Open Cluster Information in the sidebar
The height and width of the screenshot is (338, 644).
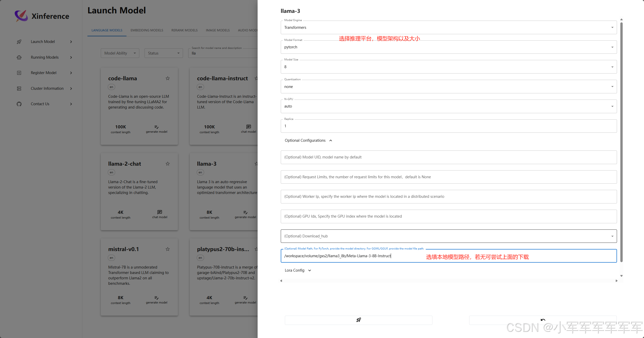(x=44, y=88)
